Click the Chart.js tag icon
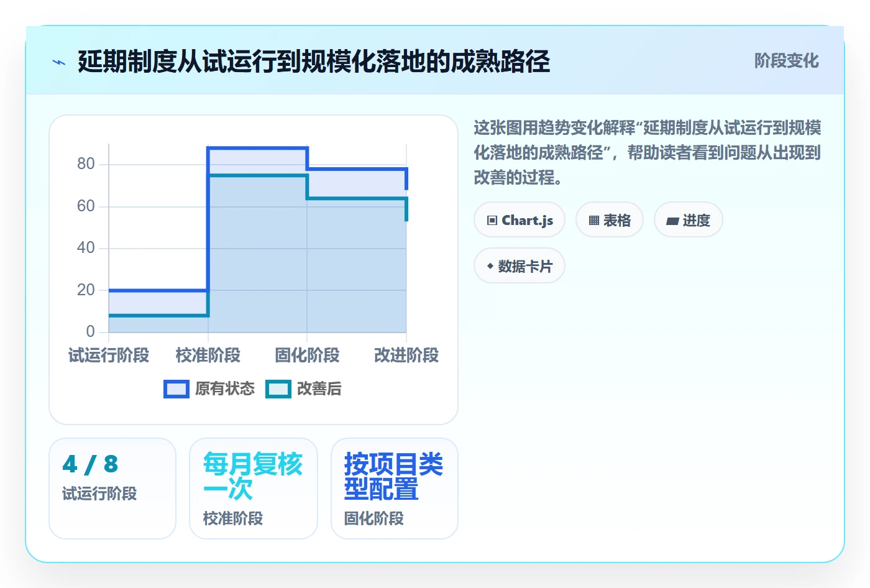870x588 pixels. 492,220
